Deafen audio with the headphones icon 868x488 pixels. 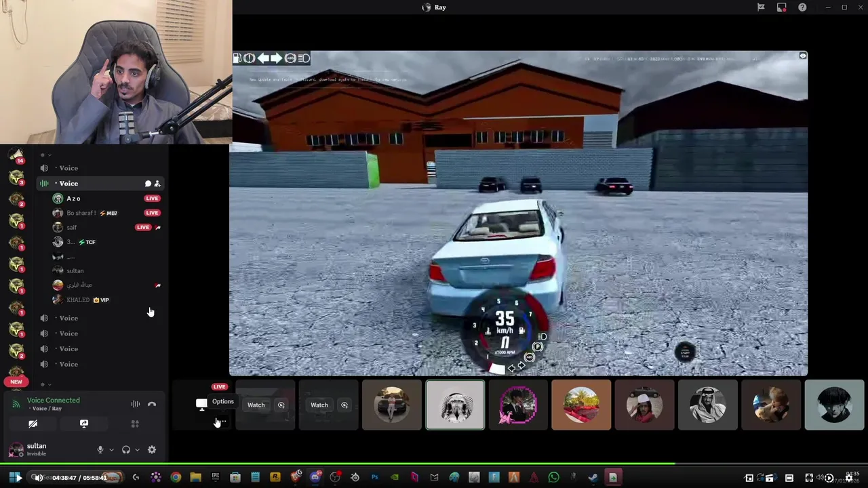pos(126,450)
